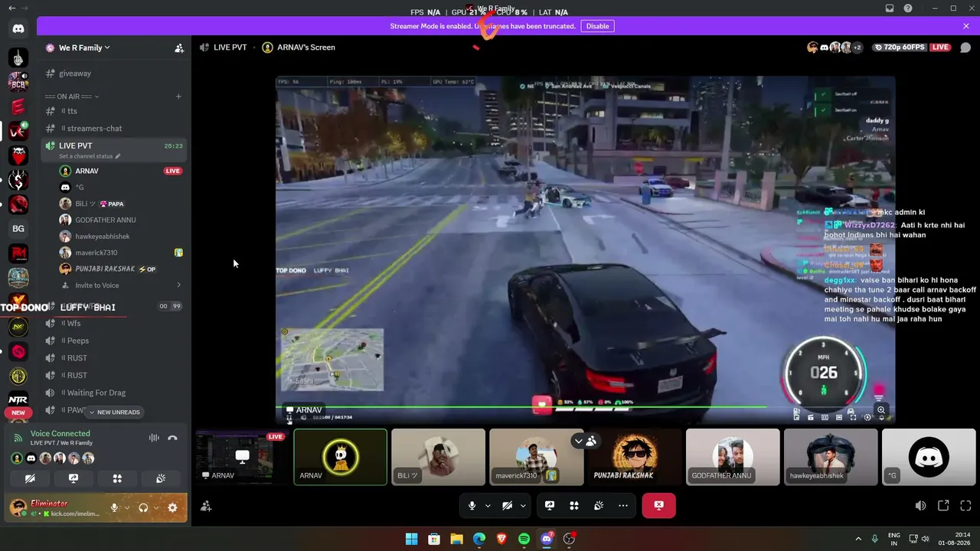Open the red E server
This screenshot has height=551, width=980.
(x=18, y=107)
